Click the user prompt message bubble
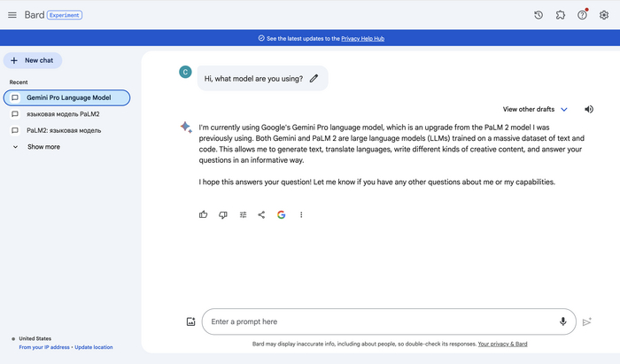Screen dimensions: 620x364 [x=262, y=78]
